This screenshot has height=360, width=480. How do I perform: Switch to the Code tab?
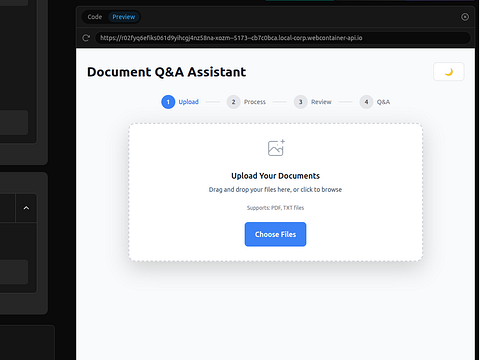[x=95, y=17]
